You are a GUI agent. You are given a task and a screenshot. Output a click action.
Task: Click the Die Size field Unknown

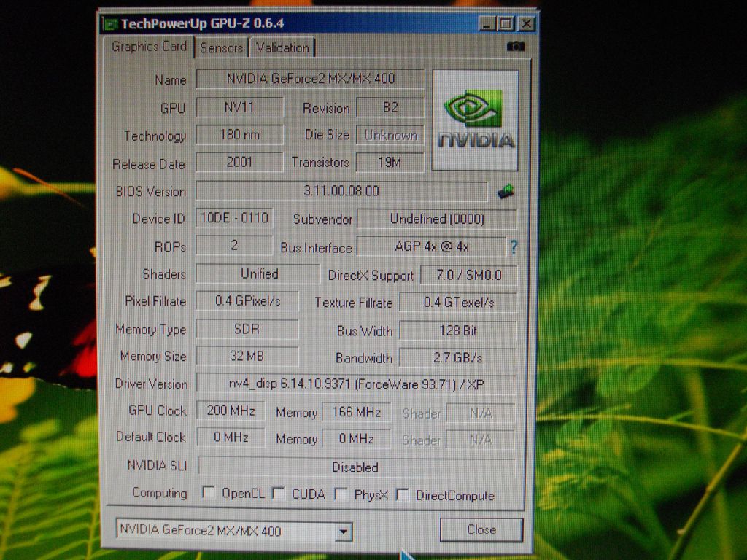tap(390, 135)
